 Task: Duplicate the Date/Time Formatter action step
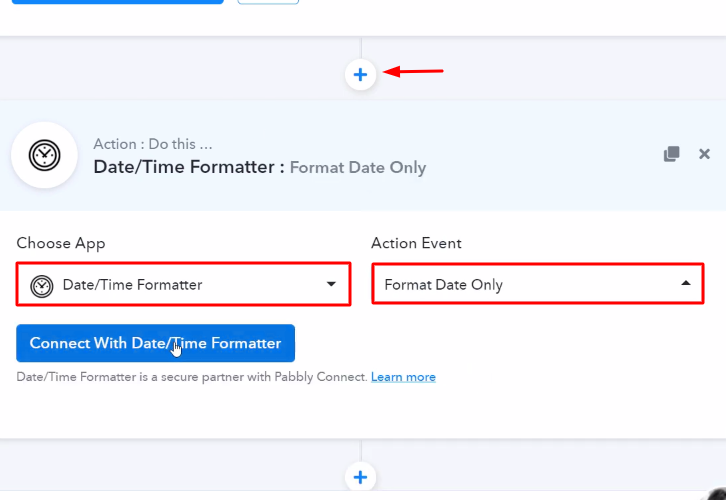671,154
